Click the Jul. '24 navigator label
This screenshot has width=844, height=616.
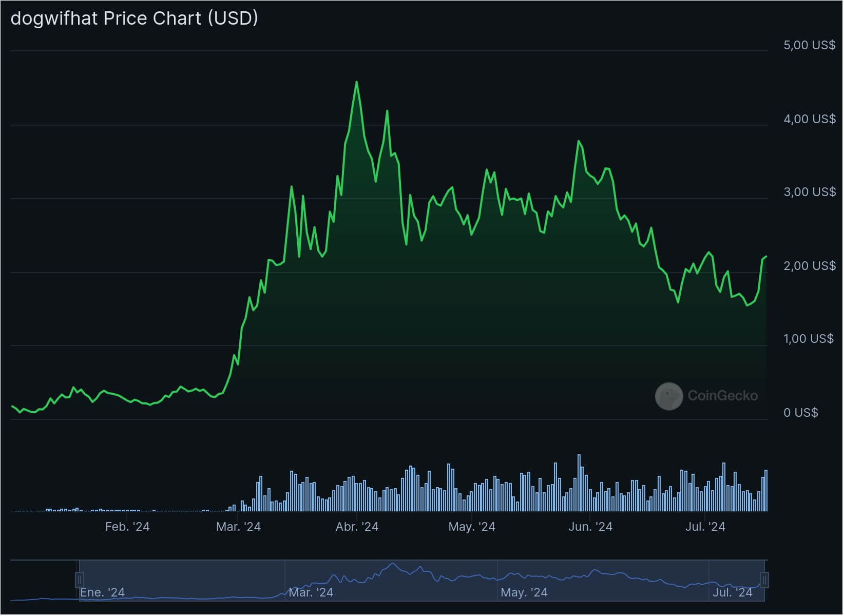coord(733,592)
